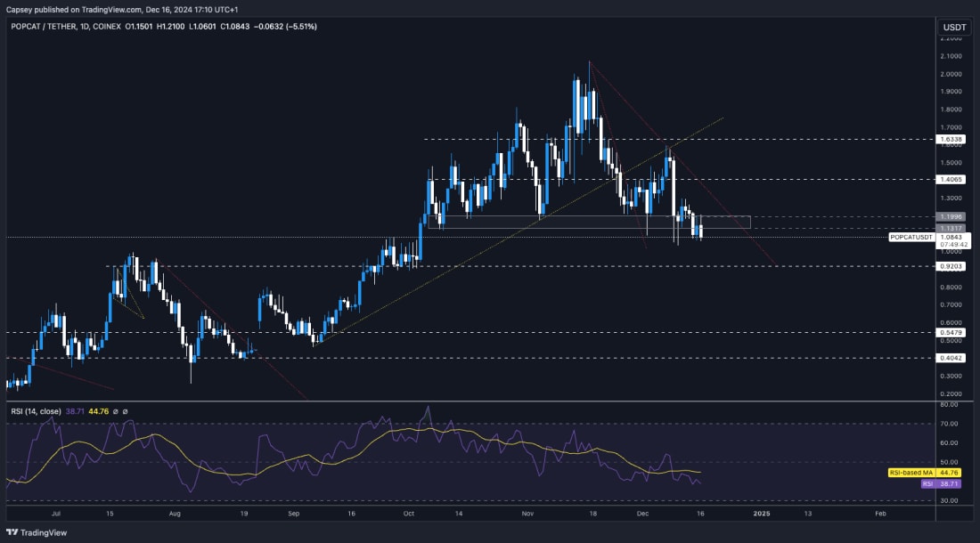The image size is (980, 543).
Task: Select the 1.6338 level label on price axis
Action: (951, 140)
